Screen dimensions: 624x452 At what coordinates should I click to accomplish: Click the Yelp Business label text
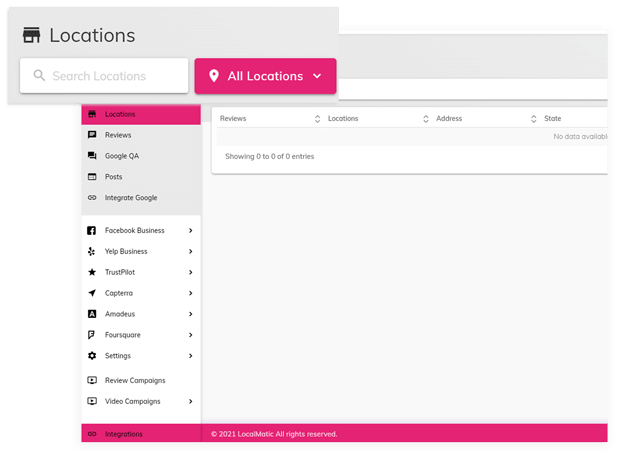click(x=126, y=251)
